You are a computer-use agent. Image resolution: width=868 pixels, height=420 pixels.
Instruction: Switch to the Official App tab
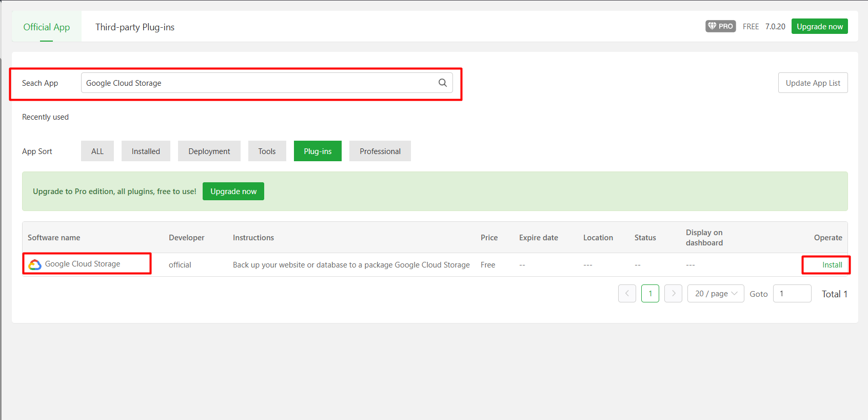[47, 27]
